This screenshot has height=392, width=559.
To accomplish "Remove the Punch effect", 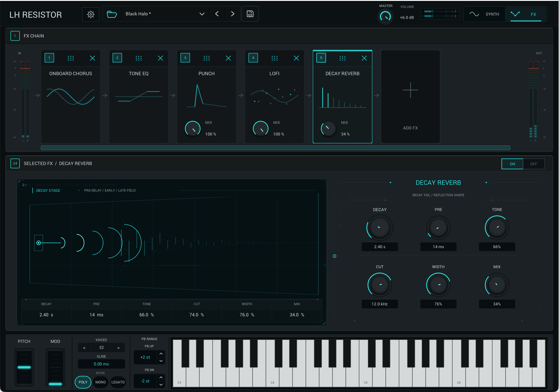I will click(228, 58).
